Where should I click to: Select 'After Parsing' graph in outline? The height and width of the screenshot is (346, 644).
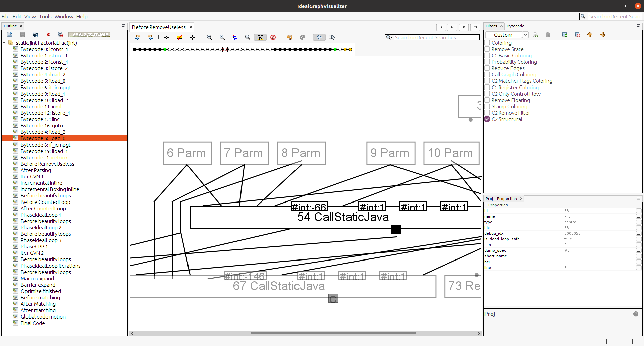coord(36,170)
